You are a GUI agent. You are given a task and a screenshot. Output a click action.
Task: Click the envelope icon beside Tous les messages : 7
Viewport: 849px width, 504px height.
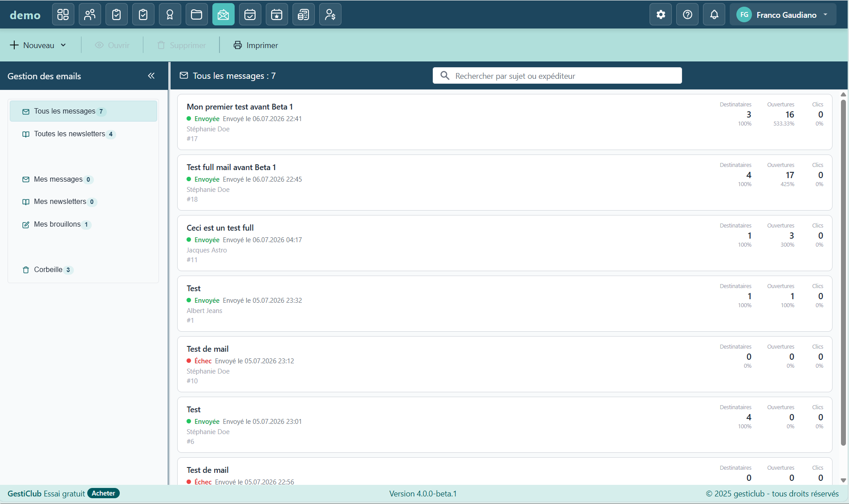[184, 76]
